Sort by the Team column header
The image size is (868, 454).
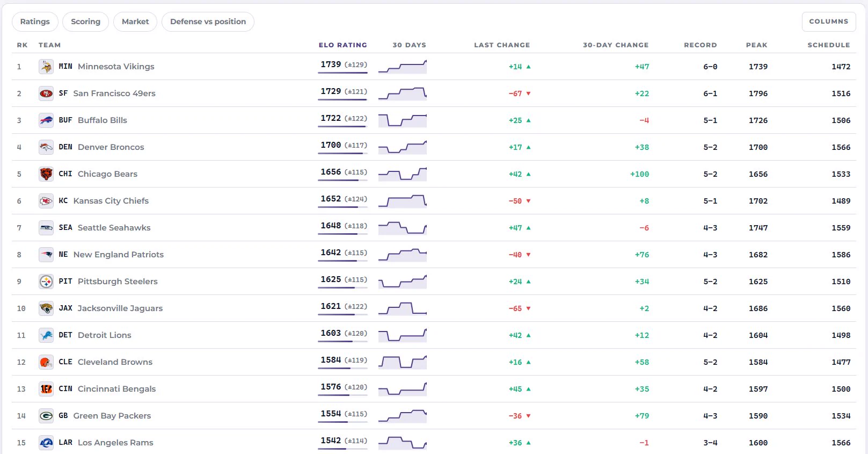[49, 45]
